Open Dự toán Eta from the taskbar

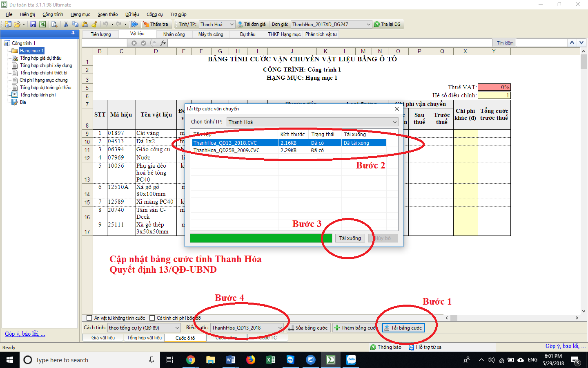click(x=331, y=360)
